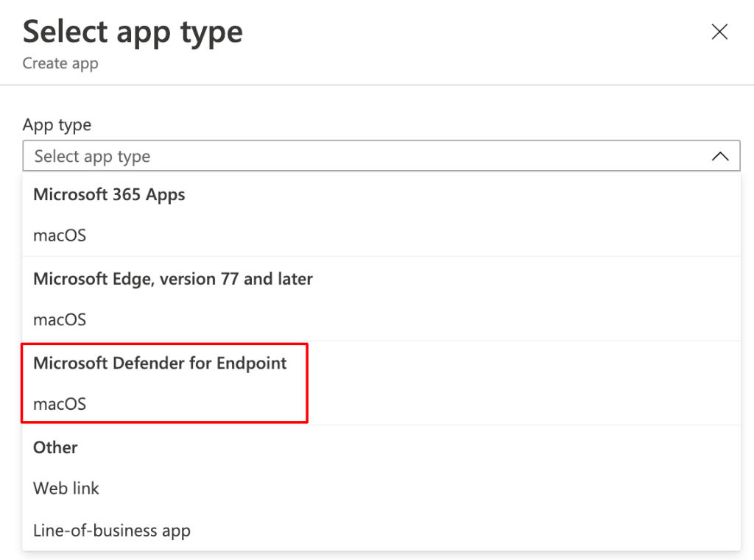
Task: Click the Other group header
Action: [55, 447]
